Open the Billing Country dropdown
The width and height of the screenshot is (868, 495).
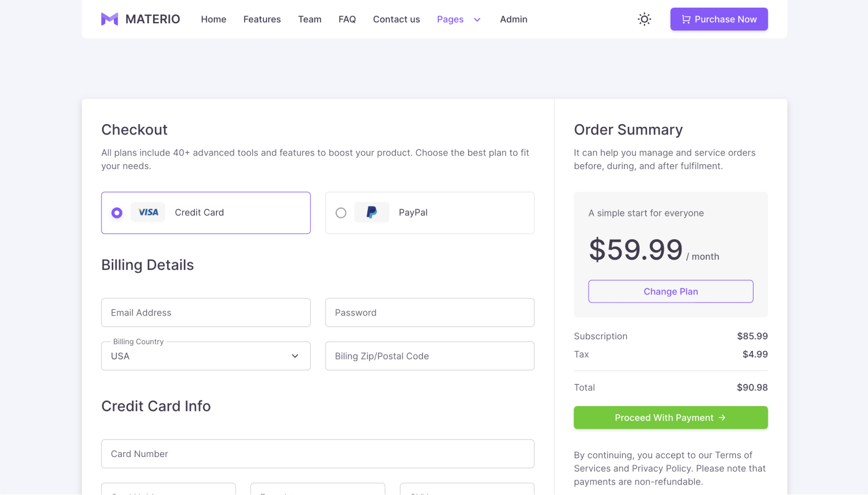tap(206, 356)
